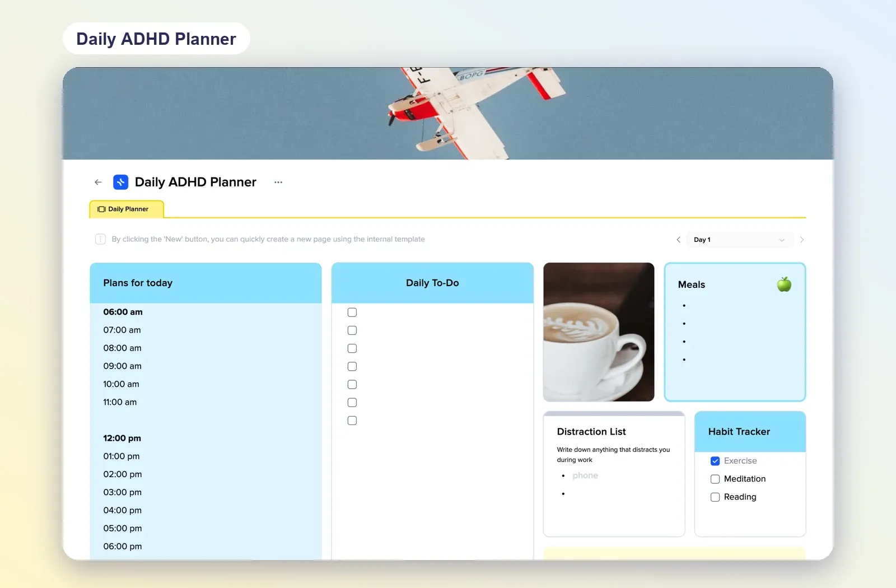Screen dimensions: 896x588
Task: Click the Daily ADHD Planner page title
Action: [x=195, y=182]
